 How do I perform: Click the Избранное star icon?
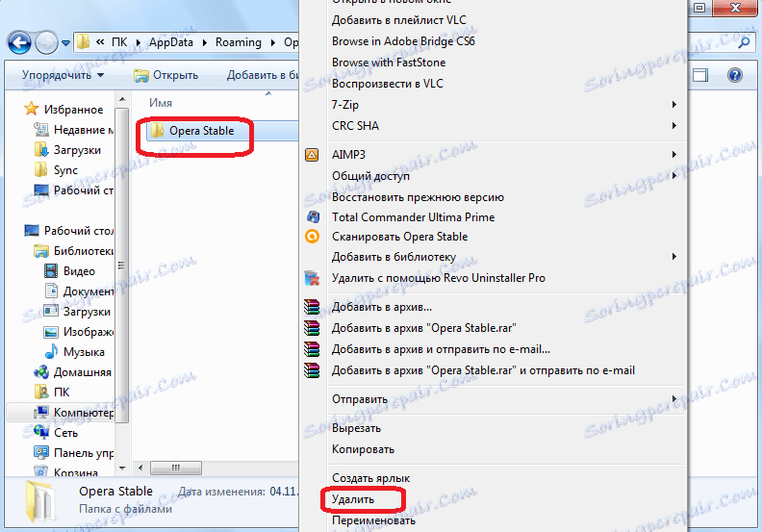tap(32, 109)
